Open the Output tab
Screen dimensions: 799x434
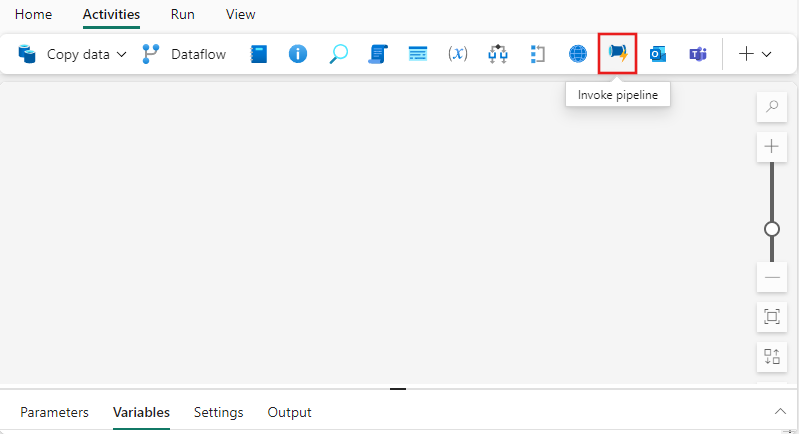pyautogui.click(x=289, y=412)
